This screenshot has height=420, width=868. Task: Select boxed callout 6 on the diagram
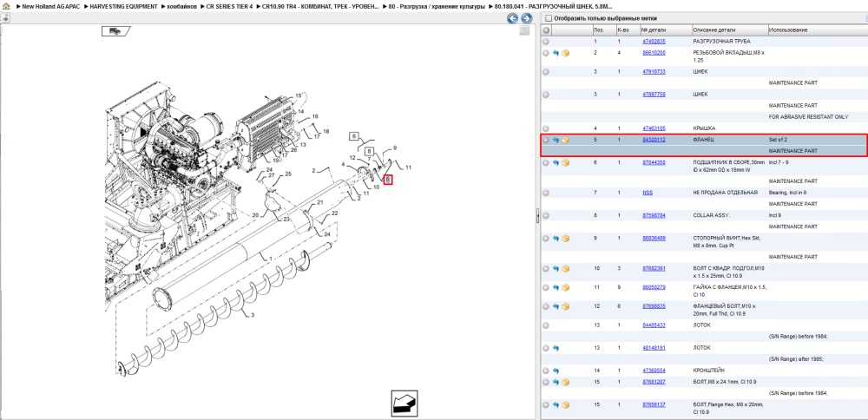pos(355,137)
